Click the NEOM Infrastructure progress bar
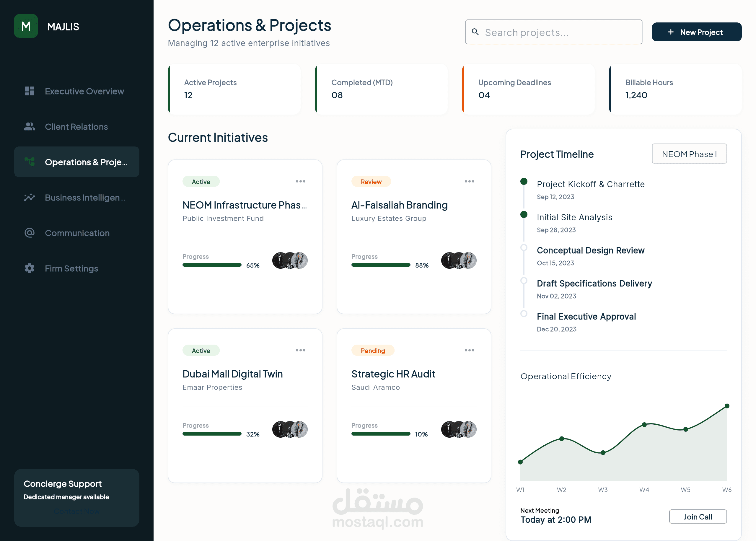 212,265
